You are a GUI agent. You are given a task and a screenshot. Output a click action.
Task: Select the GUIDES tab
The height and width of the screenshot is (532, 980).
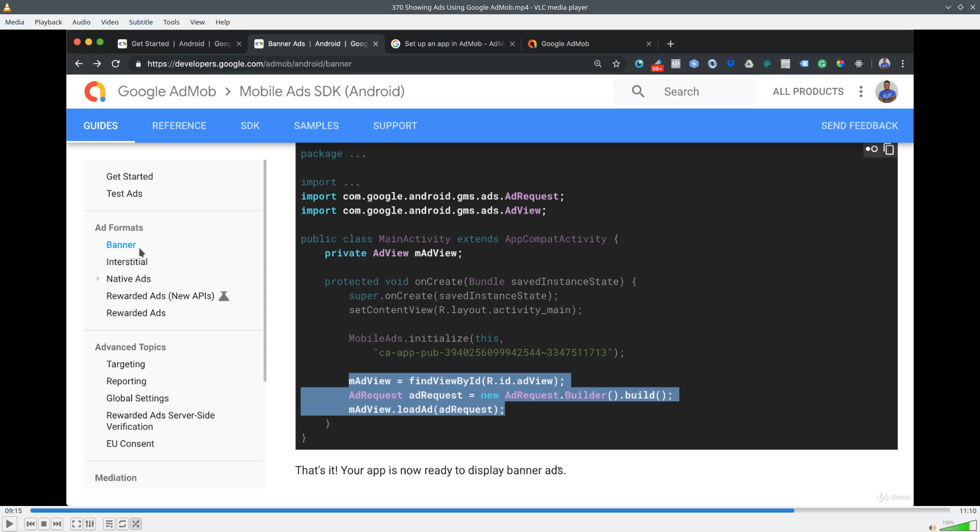coord(101,126)
